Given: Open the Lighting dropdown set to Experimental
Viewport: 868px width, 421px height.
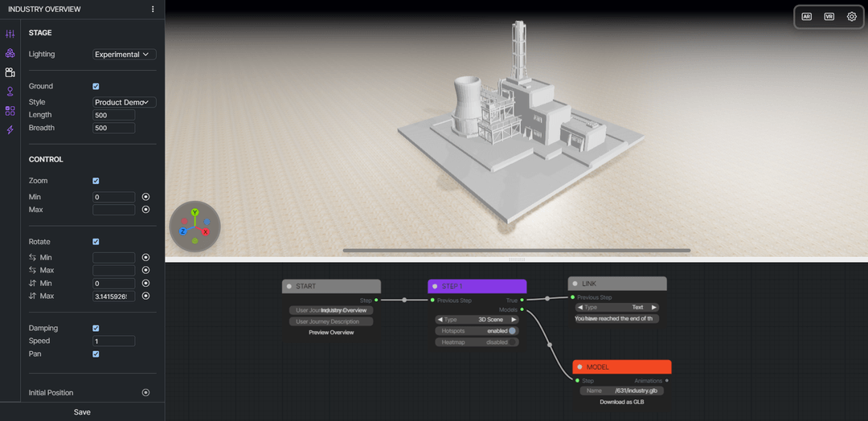Looking at the screenshot, I should point(124,55).
